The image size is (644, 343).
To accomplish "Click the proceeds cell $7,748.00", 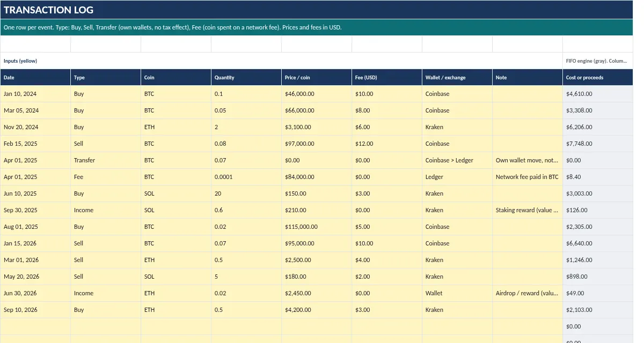I will pyautogui.click(x=598, y=144).
